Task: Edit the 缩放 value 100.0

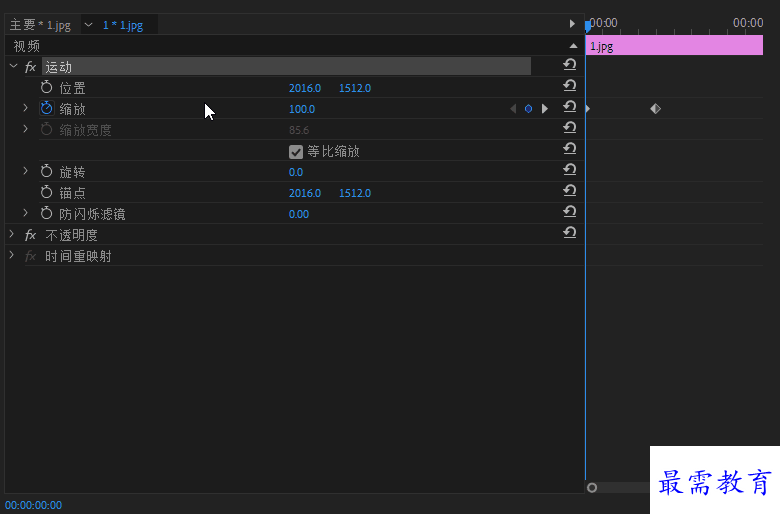Action: [x=301, y=109]
